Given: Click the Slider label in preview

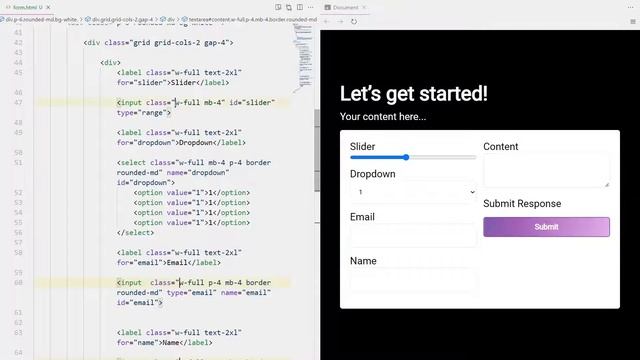Looking at the screenshot, I should click(x=362, y=147).
